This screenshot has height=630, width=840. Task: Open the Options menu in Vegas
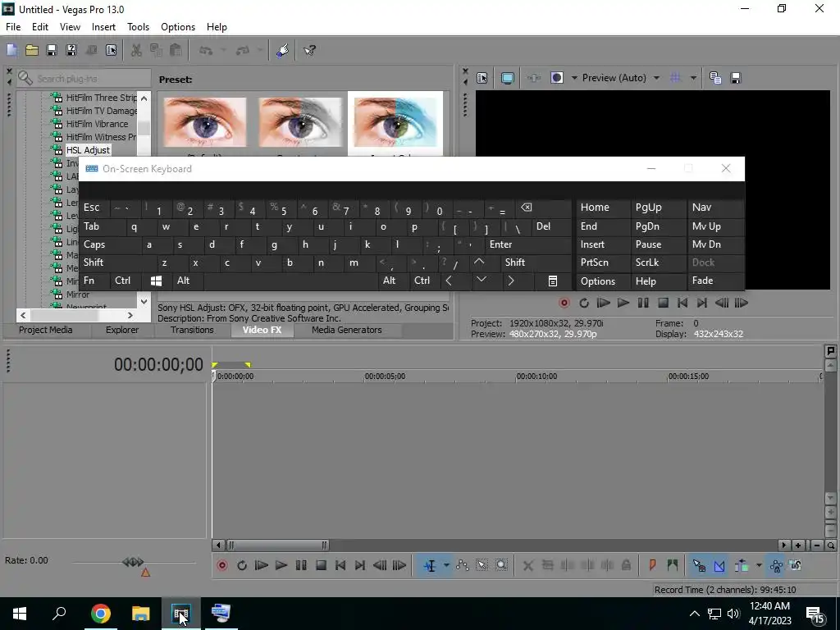click(178, 27)
